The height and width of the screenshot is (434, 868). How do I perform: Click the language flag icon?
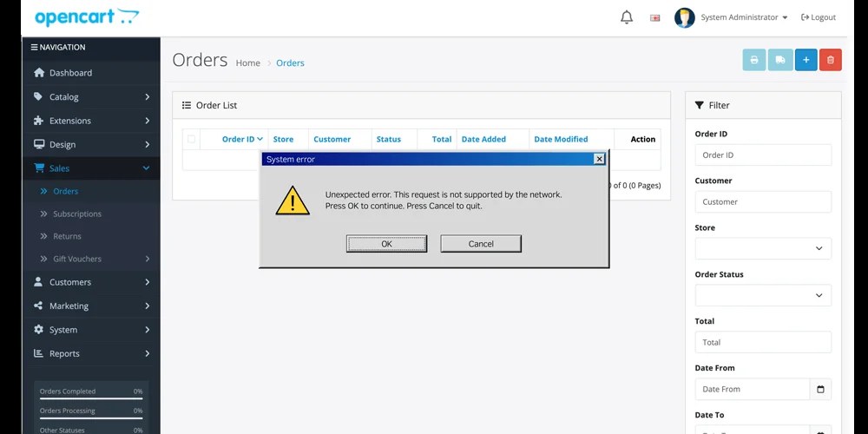(654, 17)
